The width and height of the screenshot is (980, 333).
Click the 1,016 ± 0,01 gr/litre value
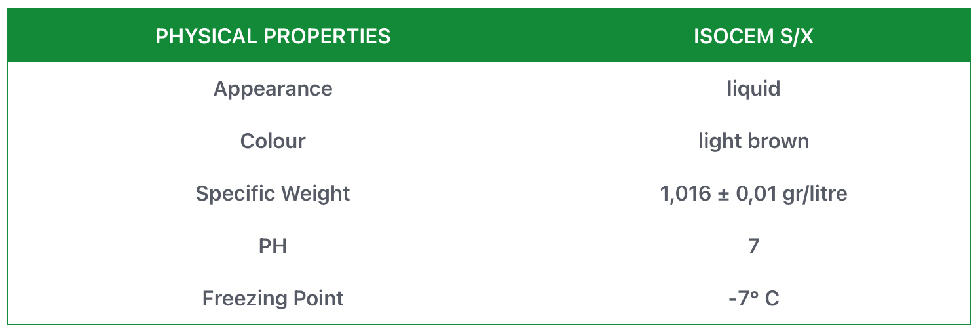[x=753, y=193]
